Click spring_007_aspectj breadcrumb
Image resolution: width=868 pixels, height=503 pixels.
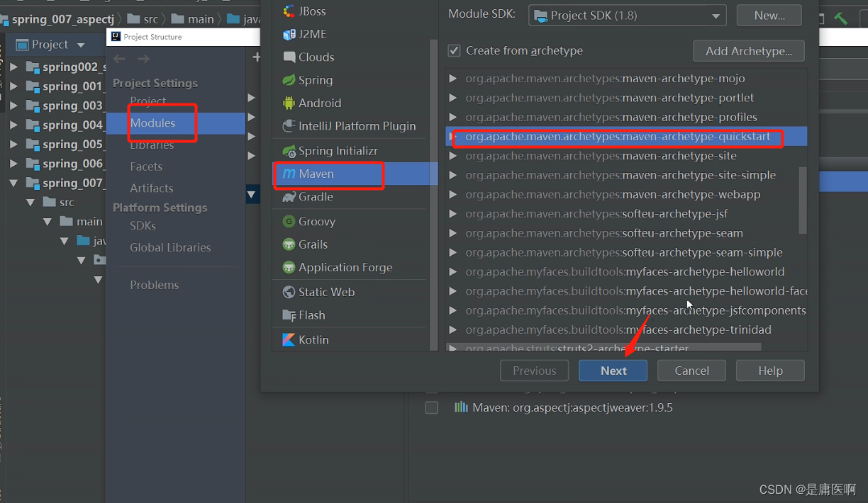(x=63, y=19)
